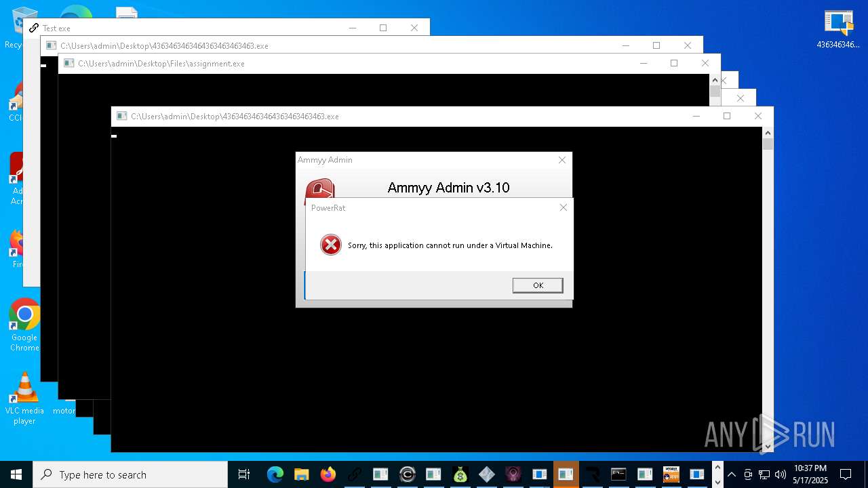The width and height of the screenshot is (868, 488).
Task: Click the purple round taskbar icon
Action: tap(513, 474)
